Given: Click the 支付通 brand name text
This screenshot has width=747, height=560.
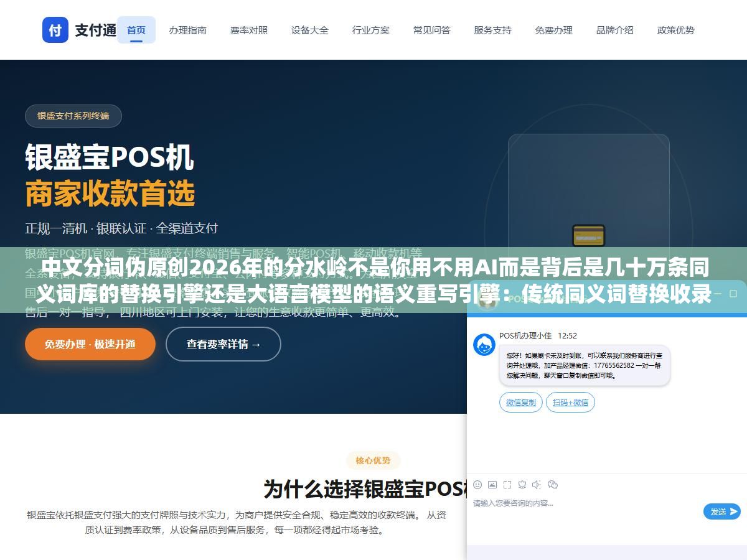Looking at the screenshot, I should pos(96,30).
